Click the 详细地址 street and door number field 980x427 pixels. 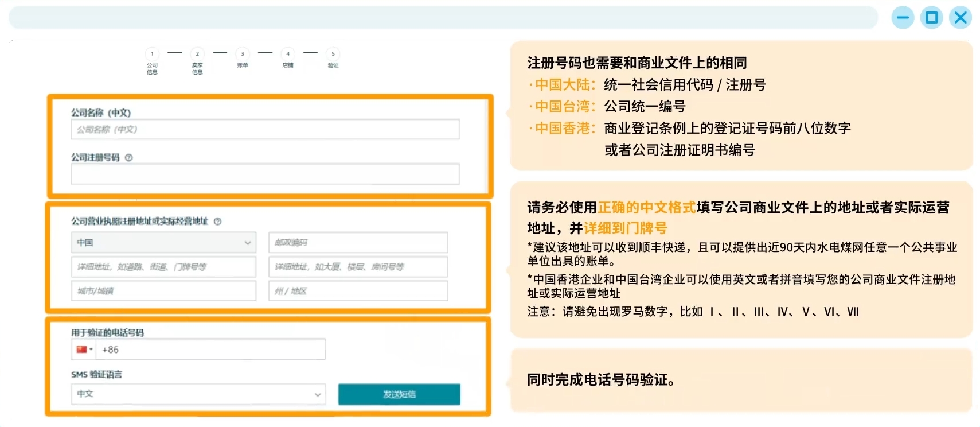163,267
